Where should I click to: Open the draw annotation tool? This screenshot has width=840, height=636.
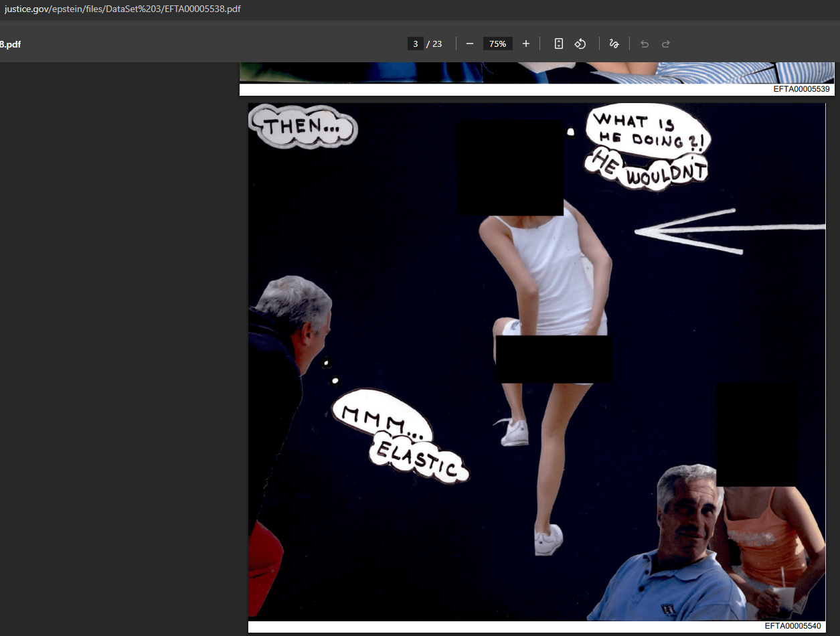pos(614,44)
